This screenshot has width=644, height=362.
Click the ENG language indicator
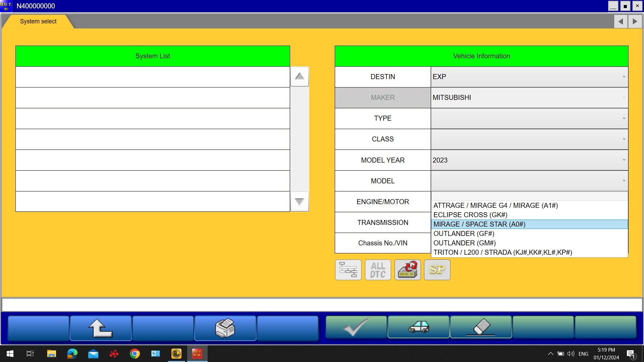[x=583, y=354]
